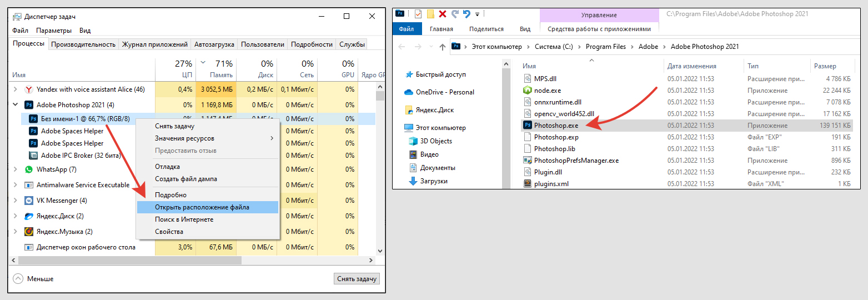
Task: Click the Photoshop.exe file icon
Action: (x=528, y=126)
